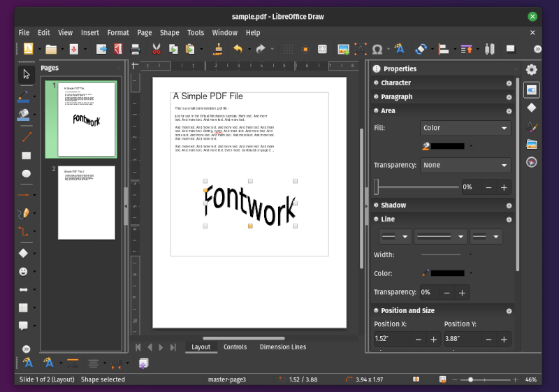Click the black Line color swatch

(447, 273)
